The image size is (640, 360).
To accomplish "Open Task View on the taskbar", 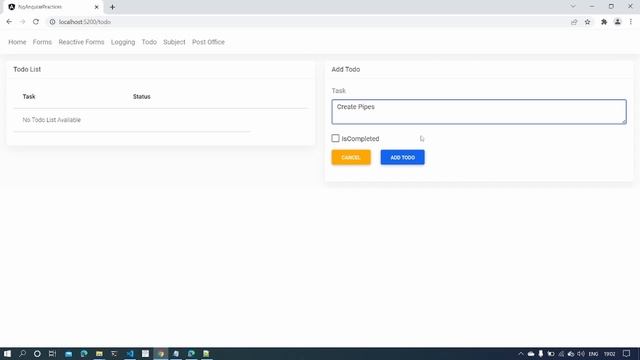I will pyautogui.click(x=52, y=353).
